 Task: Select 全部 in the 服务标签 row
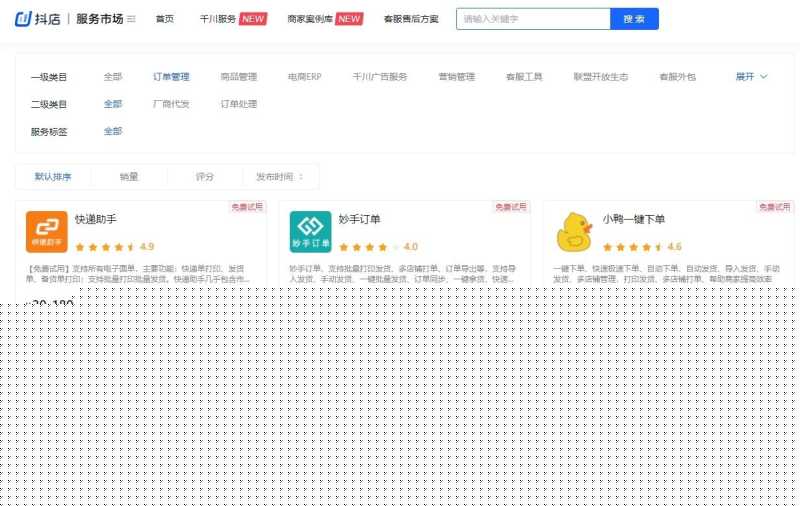click(x=113, y=131)
